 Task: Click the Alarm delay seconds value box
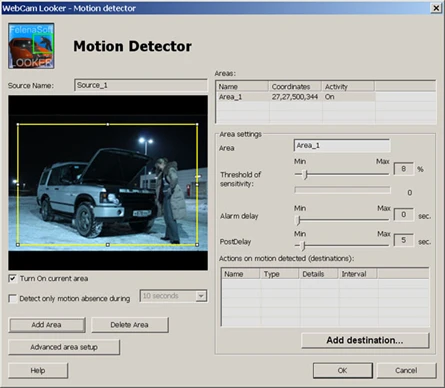coord(403,214)
